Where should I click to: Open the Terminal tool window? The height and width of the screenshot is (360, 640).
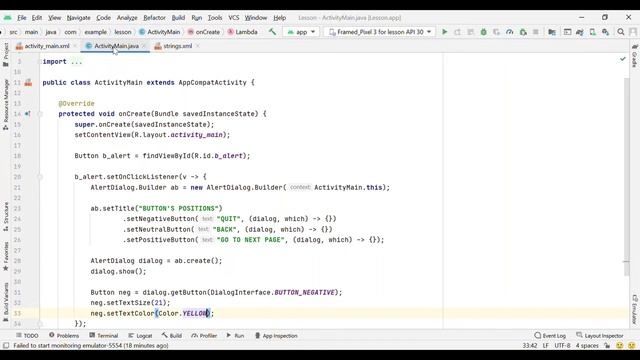click(x=104, y=336)
